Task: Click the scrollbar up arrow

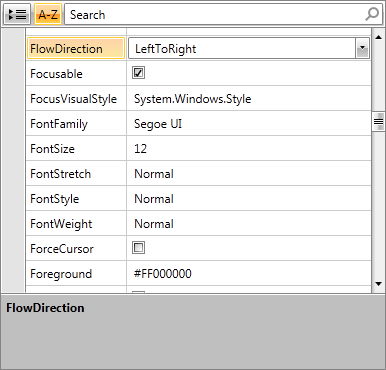Action: 378,37
